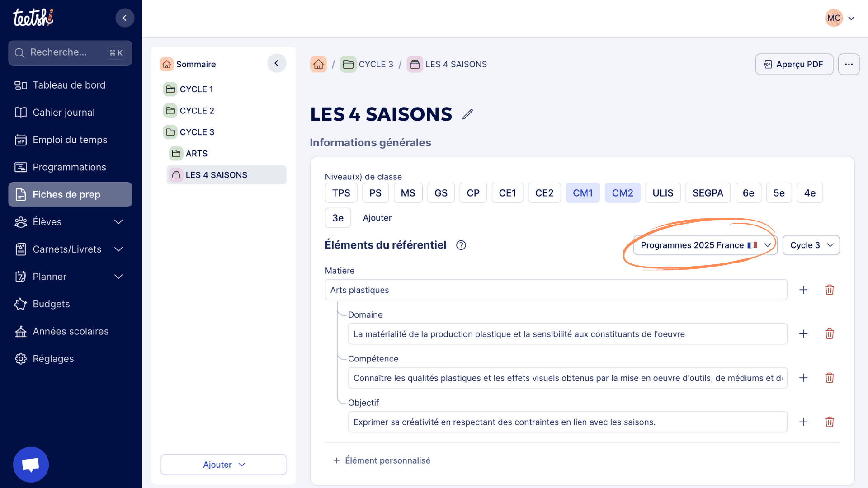Toggle the CM1 class level

click(582, 193)
